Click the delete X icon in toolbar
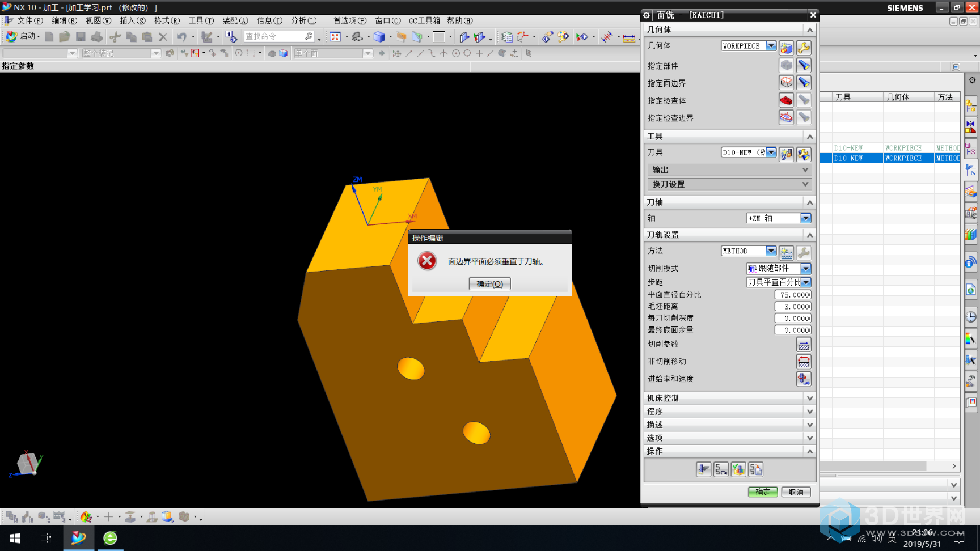The width and height of the screenshot is (980, 551). point(163,37)
